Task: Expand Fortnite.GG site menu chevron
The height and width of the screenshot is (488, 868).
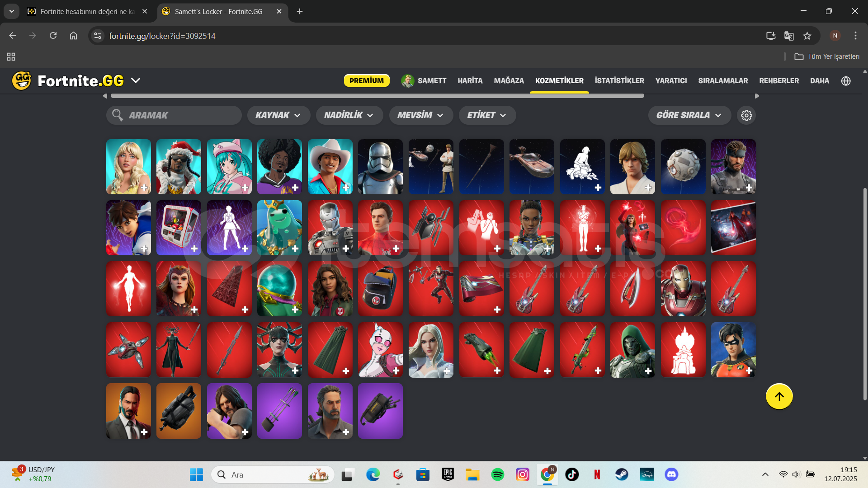Action: click(x=136, y=80)
